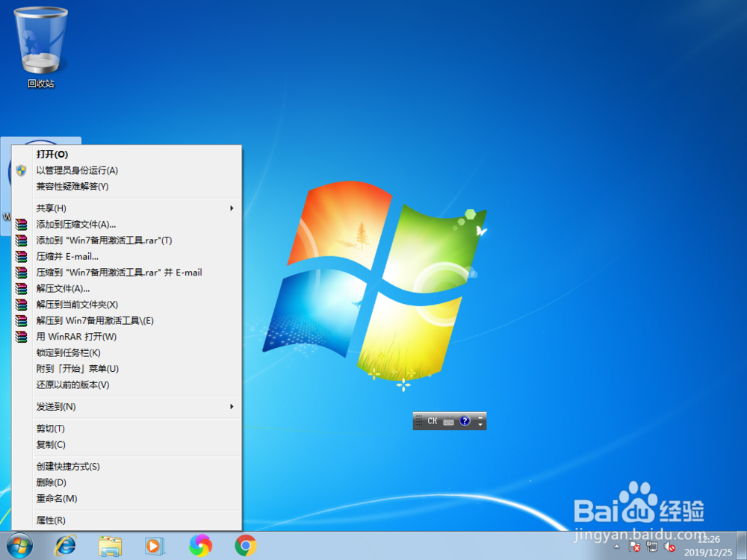Click the Show desktop button
Viewport: 747px width, 560px height.
click(742, 546)
